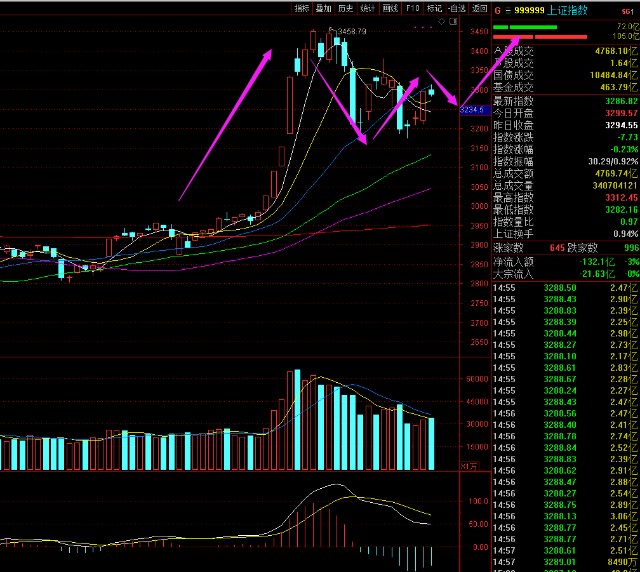Click the SG1 indicator in header
Screen dimensions: 640x572
click(628, 11)
